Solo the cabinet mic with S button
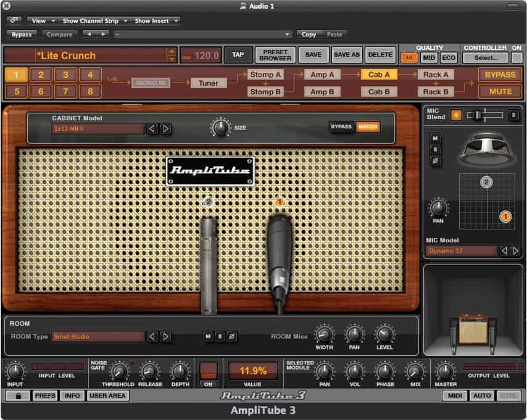527x420 pixels. click(x=434, y=149)
